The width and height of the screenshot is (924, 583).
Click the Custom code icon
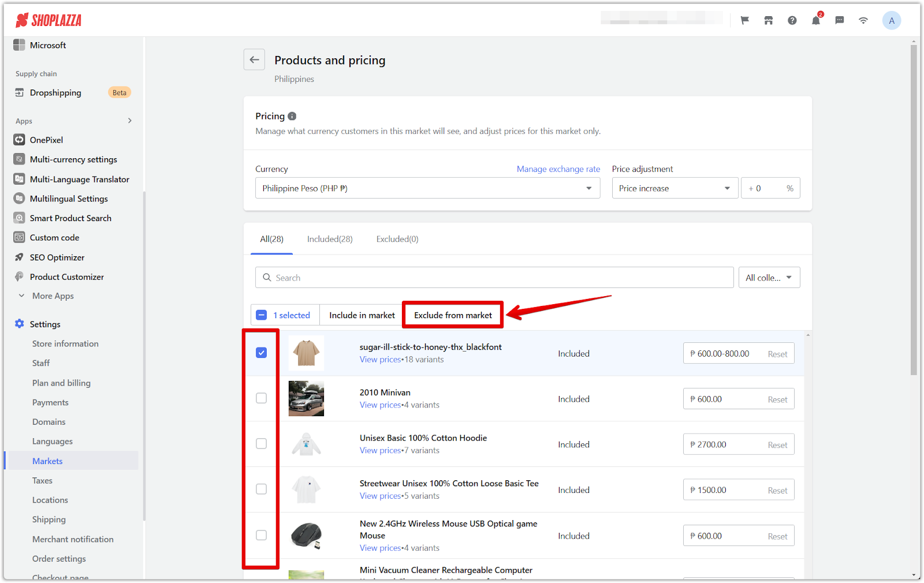pos(19,237)
